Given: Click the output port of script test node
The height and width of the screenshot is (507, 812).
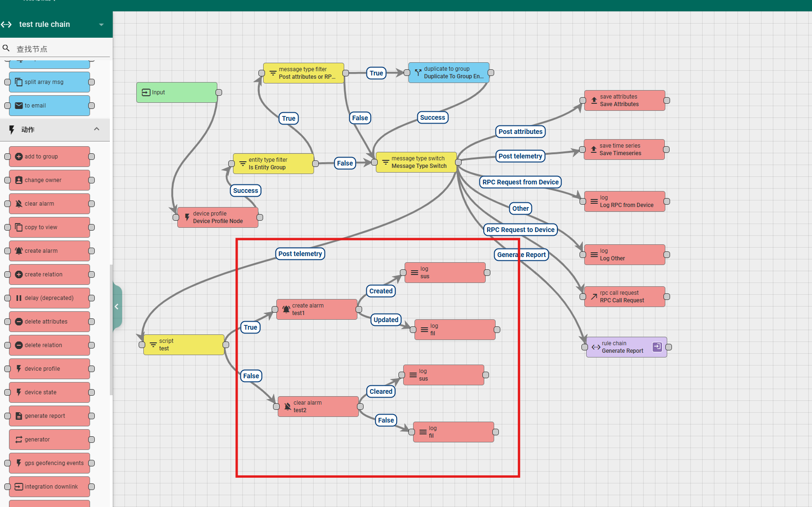Looking at the screenshot, I should click(x=226, y=345).
